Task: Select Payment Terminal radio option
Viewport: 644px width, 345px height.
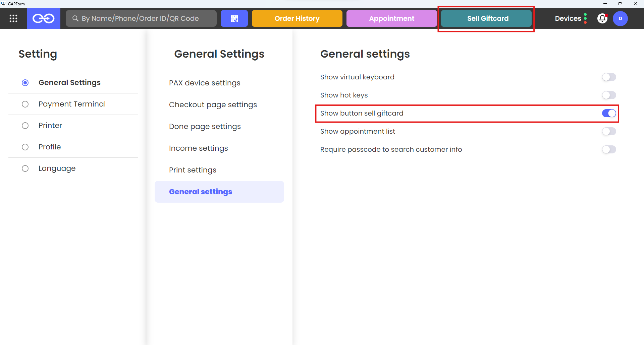Action: point(25,104)
